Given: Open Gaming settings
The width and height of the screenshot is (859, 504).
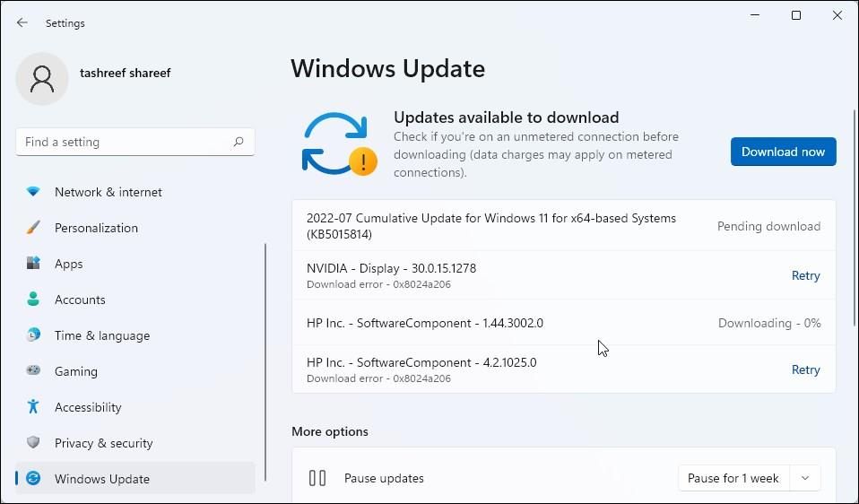Looking at the screenshot, I should pyautogui.click(x=134, y=371).
